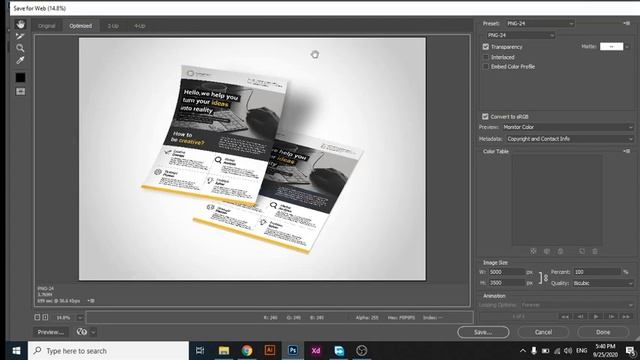Open OBS Studio from the taskbar
Viewport: 640px width, 360px height.
click(362, 351)
